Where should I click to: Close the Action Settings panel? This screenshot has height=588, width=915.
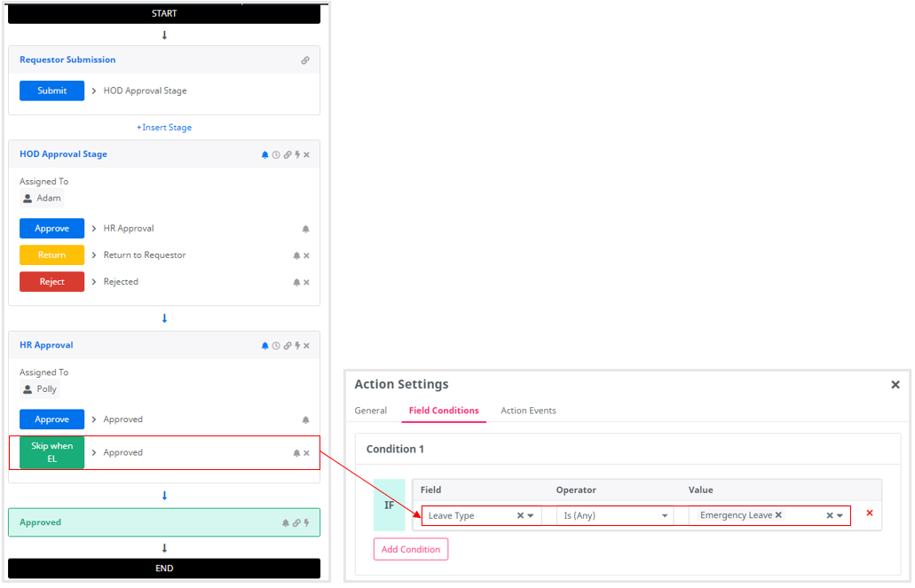click(895, 385)
